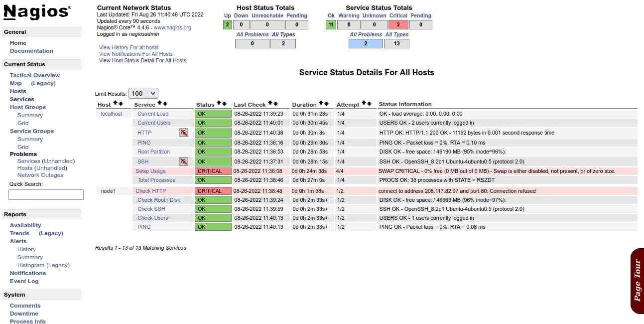Open Notifications report
Viewport: 644px width, 324px height.
tap(28, 273)
